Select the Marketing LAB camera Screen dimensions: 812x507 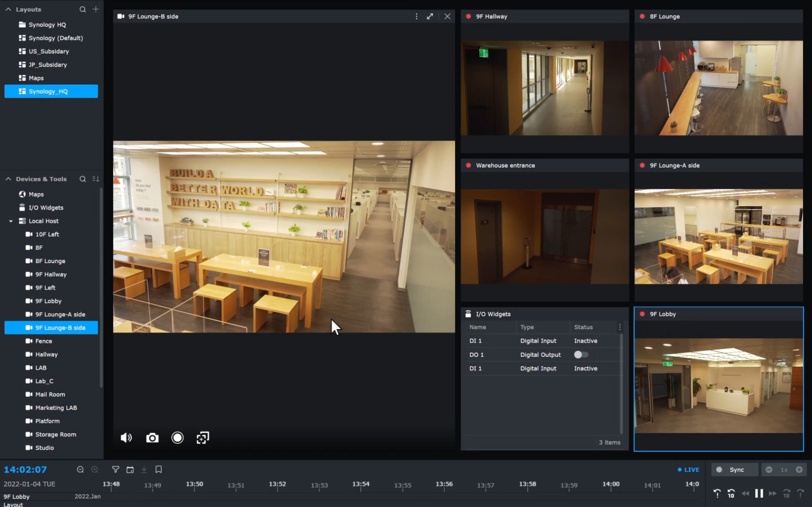pyautogui.click(x=51, y=408)
